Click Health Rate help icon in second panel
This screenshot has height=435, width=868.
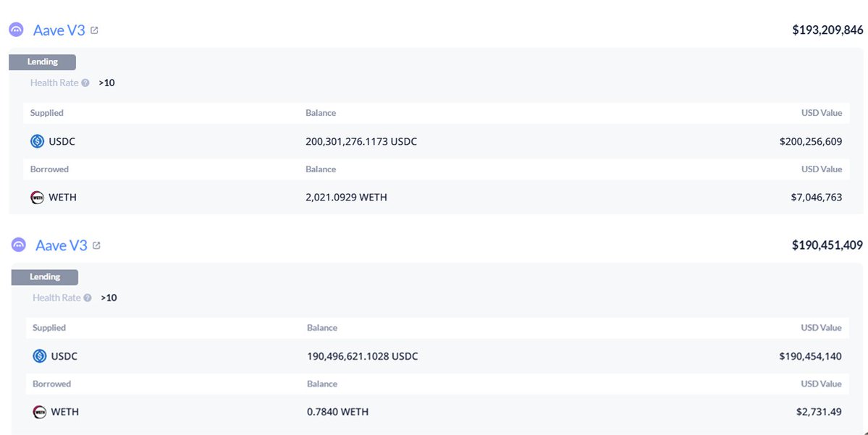coord(88,298)
